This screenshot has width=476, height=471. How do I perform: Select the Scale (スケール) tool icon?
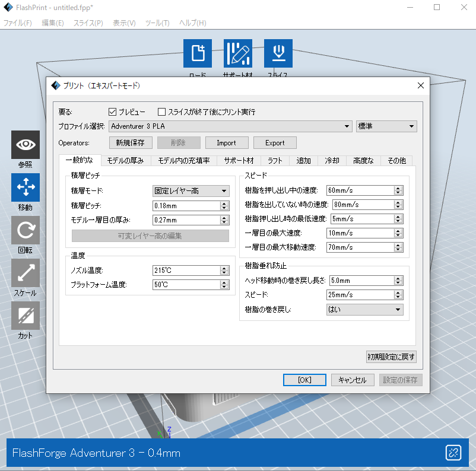tap(26, 273)
